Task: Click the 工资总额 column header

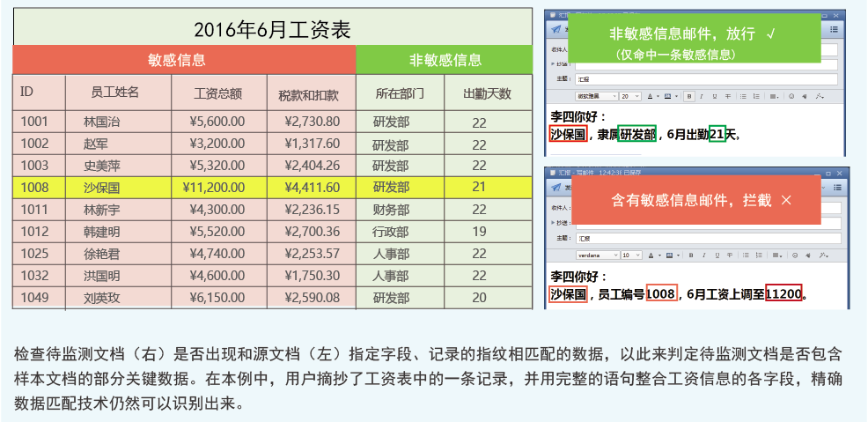Action: [x=217, y=93]
